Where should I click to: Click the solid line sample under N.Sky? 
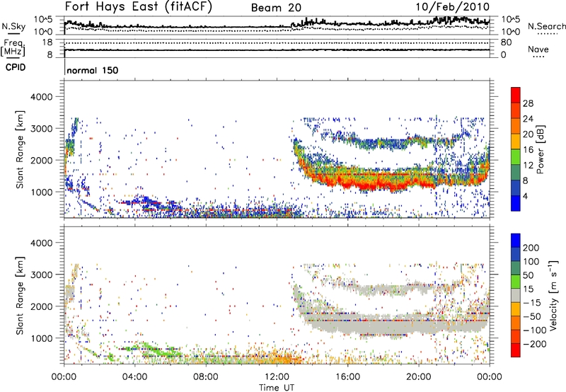pyautogui.click(x=13, y=33)
